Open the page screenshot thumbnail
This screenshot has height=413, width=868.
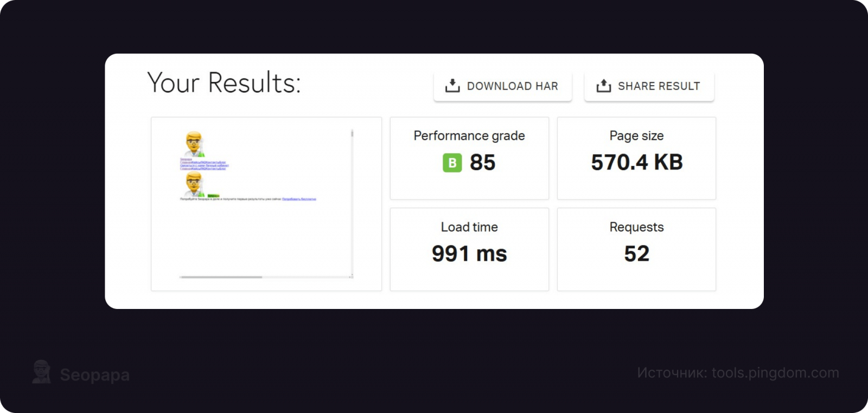pos(266,204)
